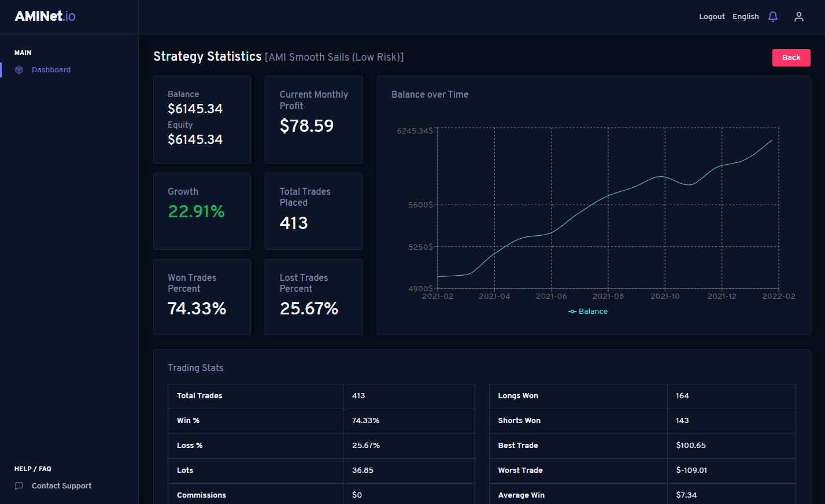
Task: Click the Shorts Won value 143
Action: 682,421
